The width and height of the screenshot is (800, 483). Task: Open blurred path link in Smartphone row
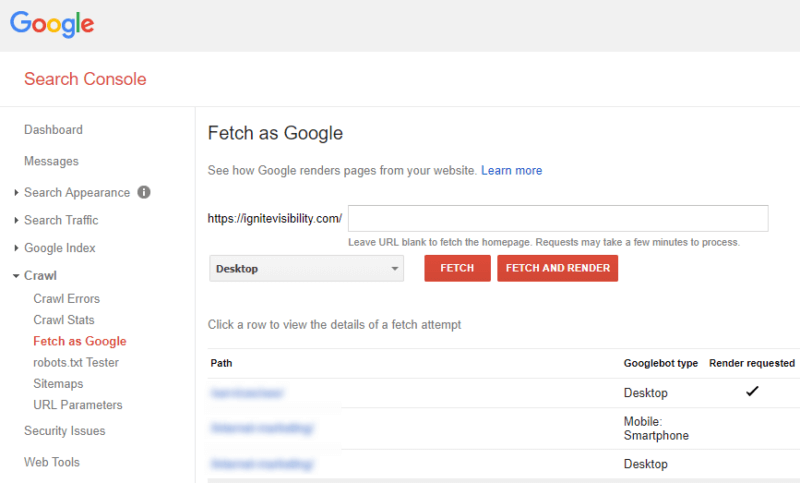(262, 428)
